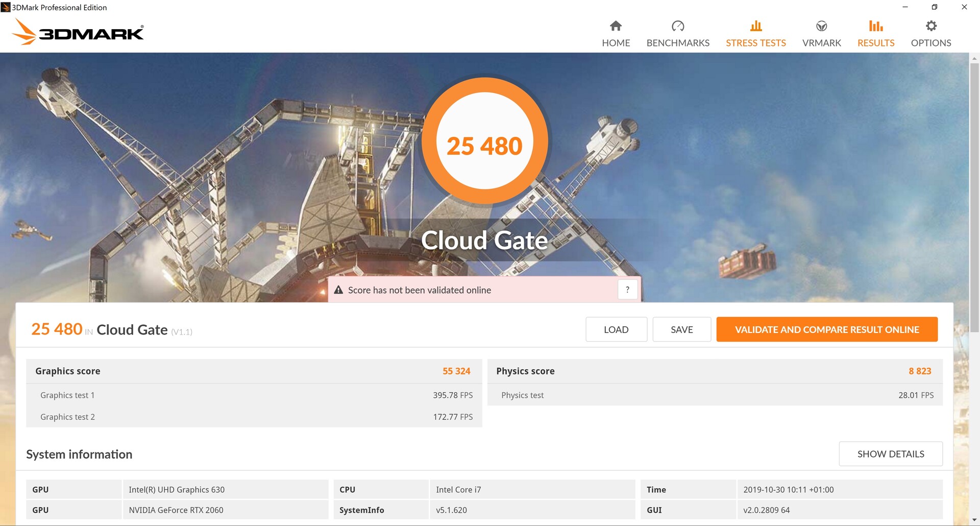Screen dimensions: 980x526
Task: Restore down the 3DMark window
Action: (x=934, y=7)
